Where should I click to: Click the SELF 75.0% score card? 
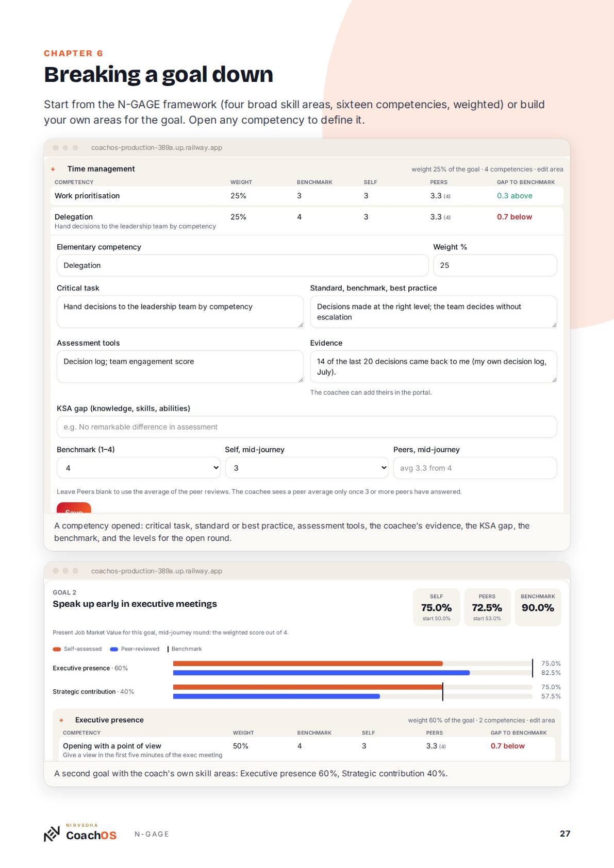click(x=436, y=607)
